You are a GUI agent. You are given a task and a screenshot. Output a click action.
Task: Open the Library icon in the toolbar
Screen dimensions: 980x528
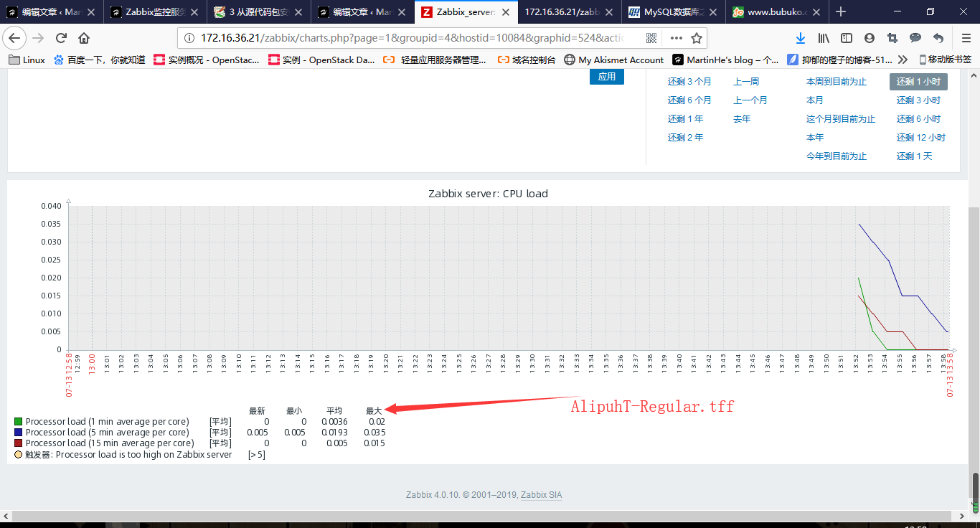click(x=824, y=38)
